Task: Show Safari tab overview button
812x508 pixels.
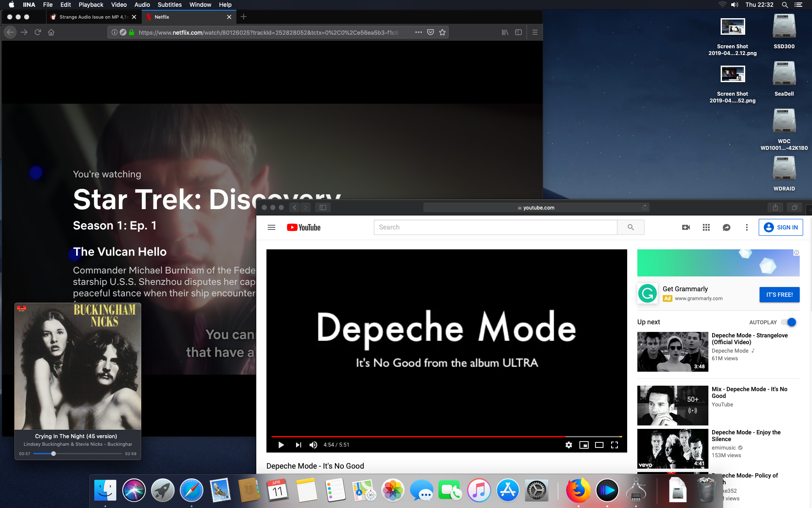Action: (x=794, y=207)
